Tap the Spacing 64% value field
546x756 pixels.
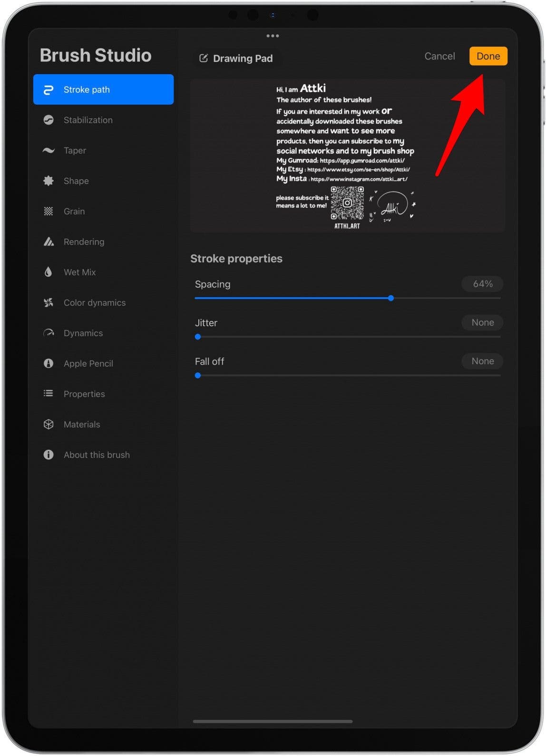(x=482, y=284)
